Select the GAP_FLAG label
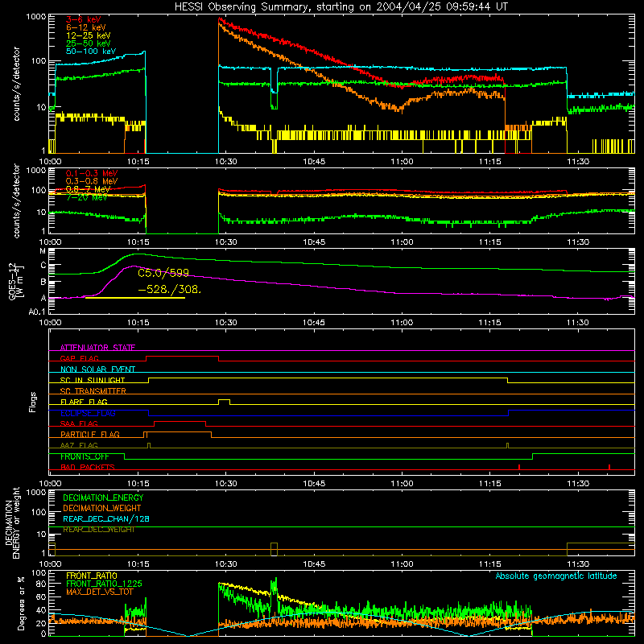This screenshot has height=644, width=644. 79,358
